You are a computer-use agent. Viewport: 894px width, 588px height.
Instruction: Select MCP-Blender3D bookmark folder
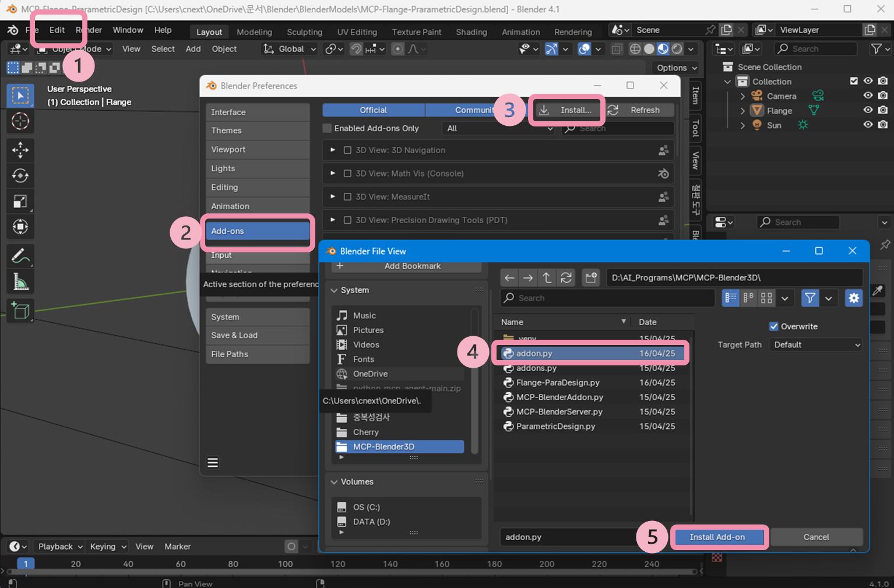point(400,447)
